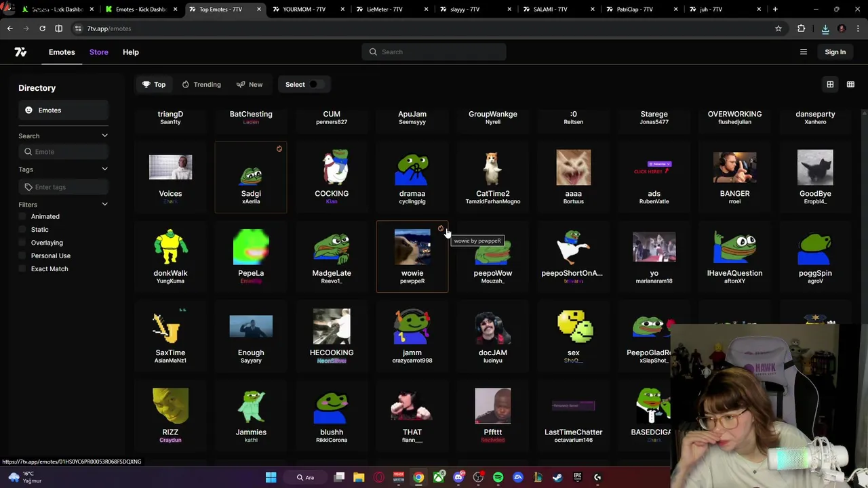868x488 pixels.
Task: Check the Overlaying filter checkbox
Action: (22, 243)
